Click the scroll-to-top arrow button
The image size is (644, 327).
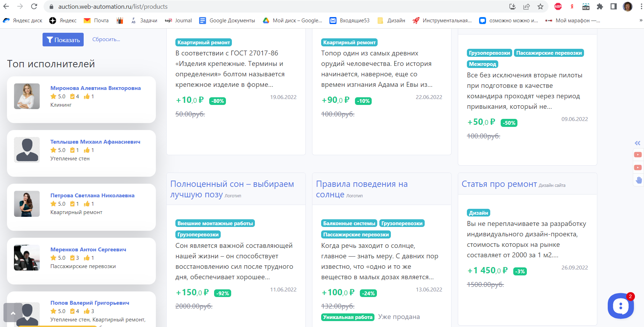point(13,313)
